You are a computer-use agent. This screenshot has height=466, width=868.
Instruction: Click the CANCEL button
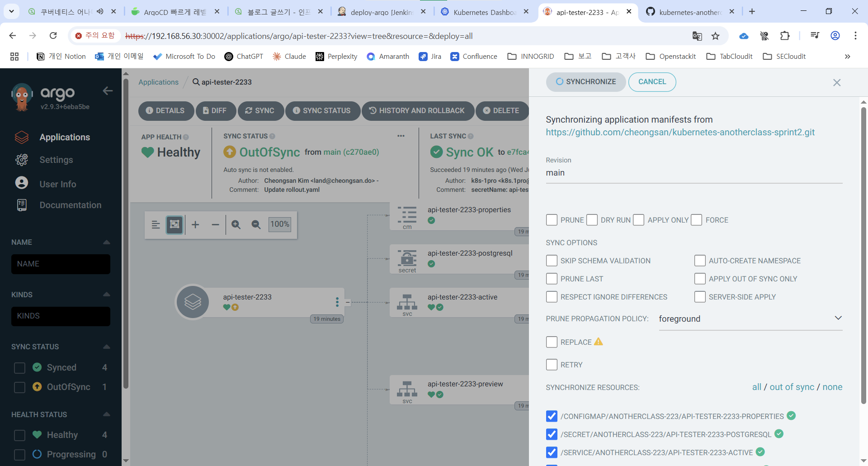tap(652, 82)
